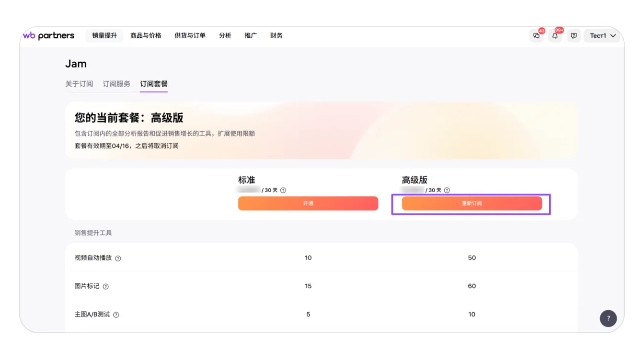Screen dimensions: 644x359
Task: Click the value 50 in 视频自动播放 row
Action: click(x=472, y=258)
